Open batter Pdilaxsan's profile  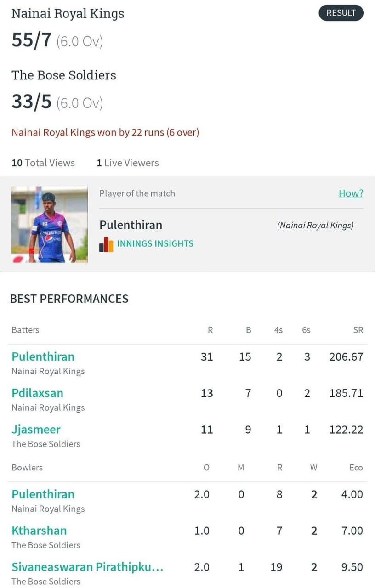37,393
